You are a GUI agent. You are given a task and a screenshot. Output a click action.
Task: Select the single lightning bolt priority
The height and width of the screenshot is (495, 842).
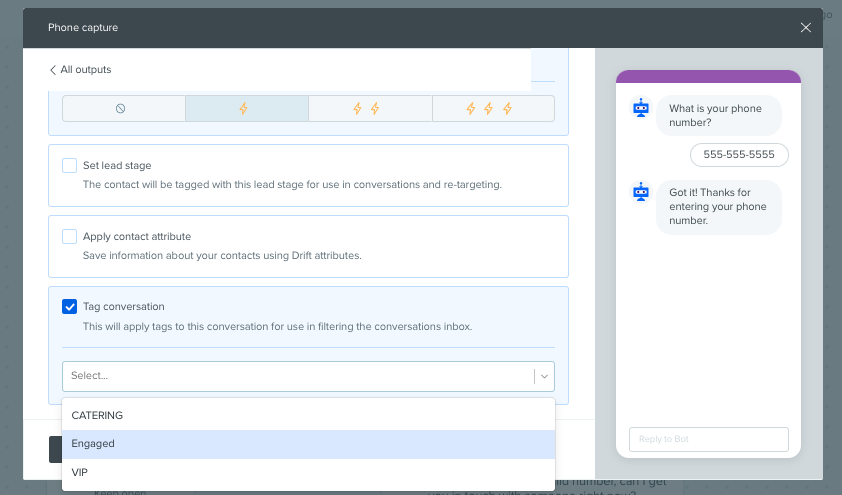(x=247, y=108)
